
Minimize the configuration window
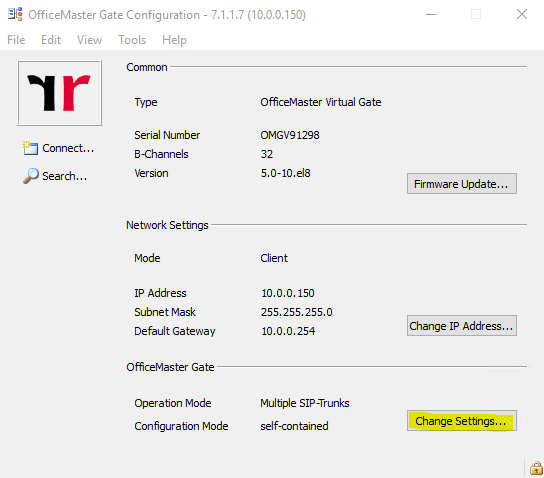[431, 14]
